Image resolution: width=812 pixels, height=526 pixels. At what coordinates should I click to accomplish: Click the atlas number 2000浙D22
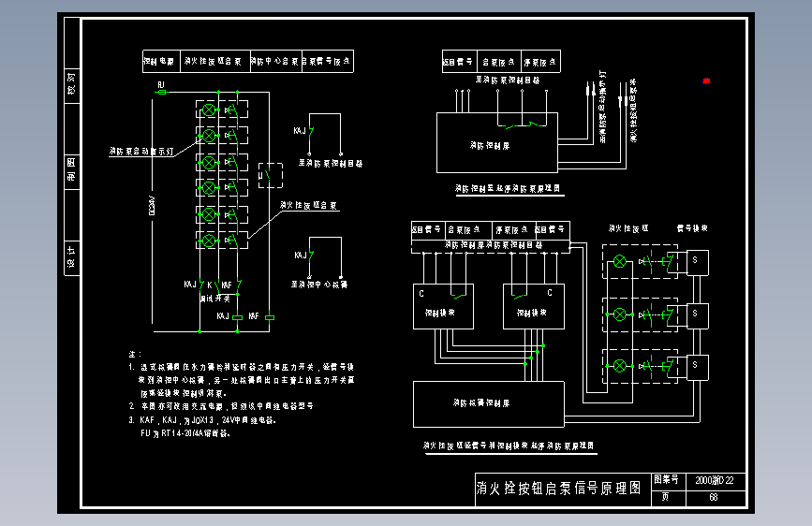pyautogui.click(x=715, y=480)
